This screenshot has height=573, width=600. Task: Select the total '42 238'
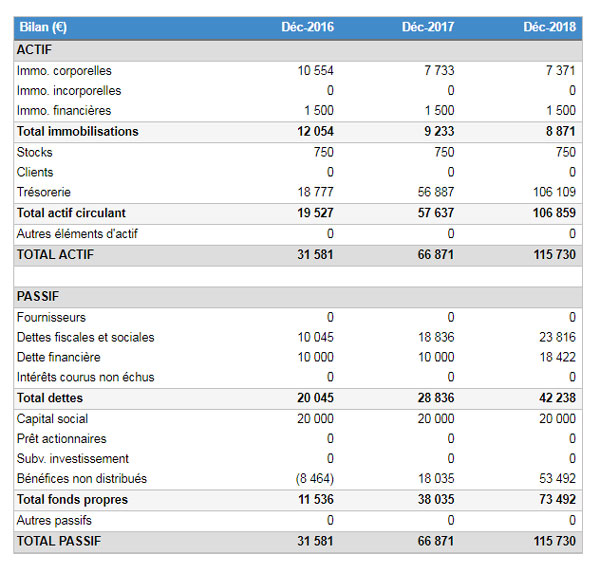(x=558, y=398)
